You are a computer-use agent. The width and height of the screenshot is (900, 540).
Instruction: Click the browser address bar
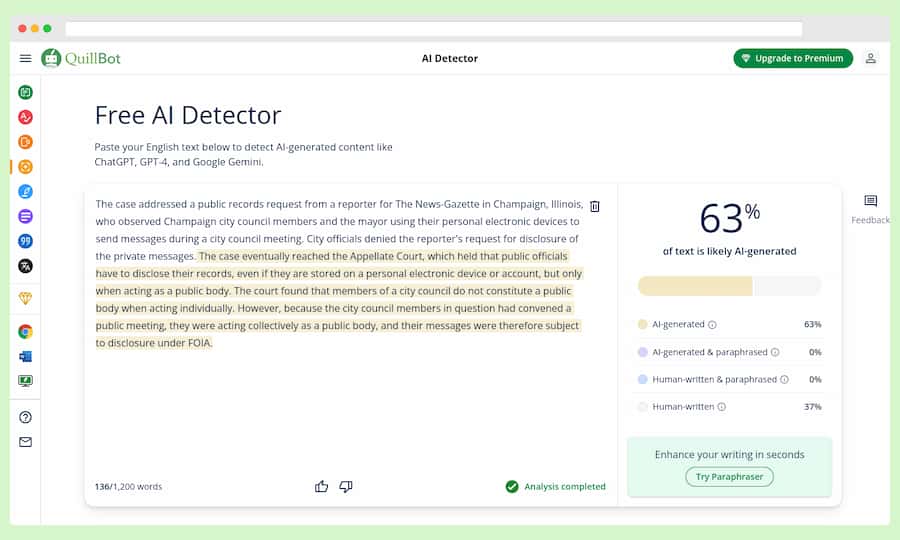pos(433,29)
